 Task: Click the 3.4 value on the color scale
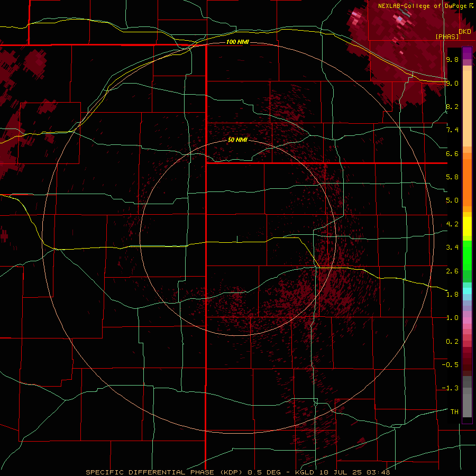point(452,248)
